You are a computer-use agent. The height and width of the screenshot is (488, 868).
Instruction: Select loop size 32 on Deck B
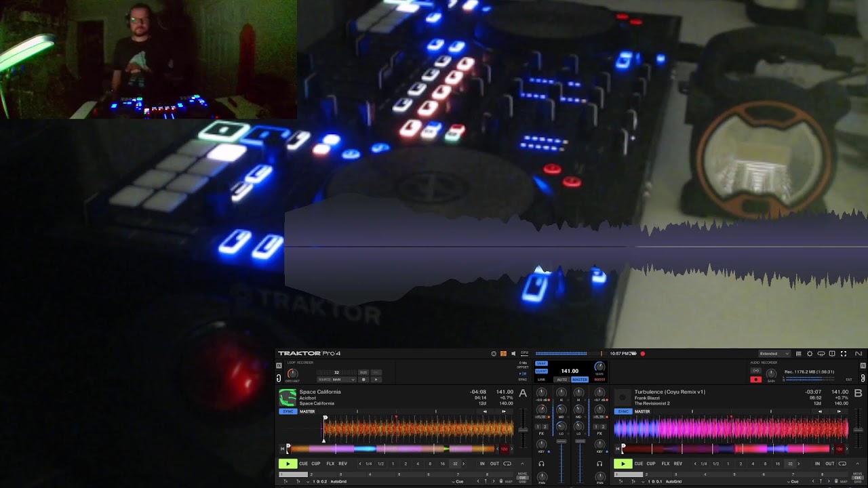[x=790, y=464]
